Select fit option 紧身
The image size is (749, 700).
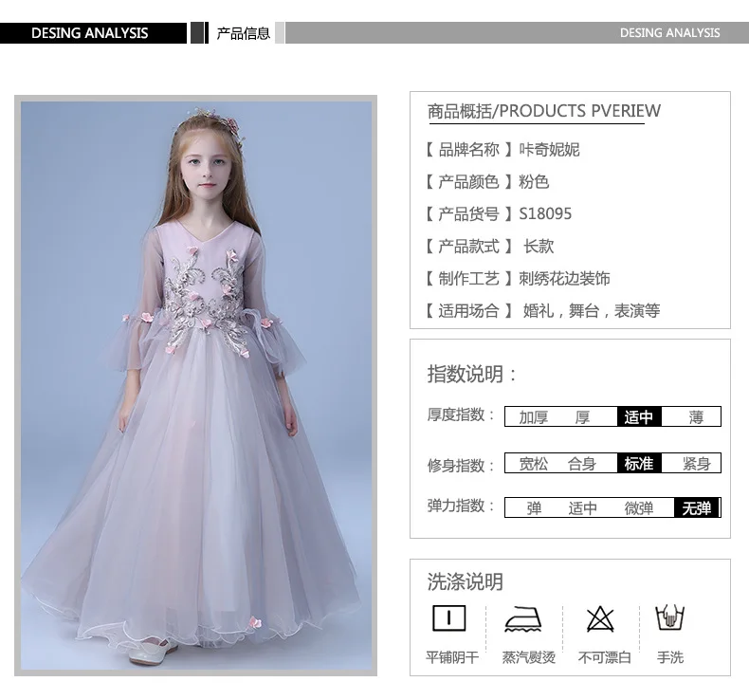[x=697, y=464]
